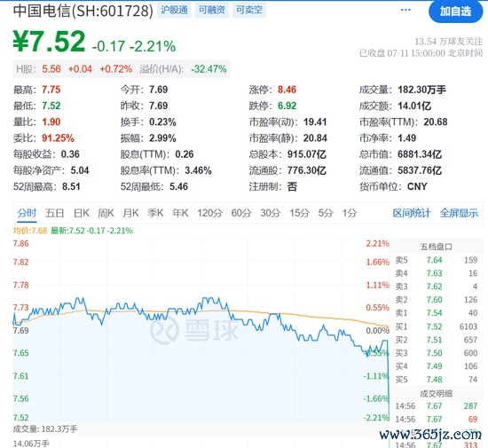
Task: Click the 加自选 button
Action: pyautogui.click(x=455, y=12)
